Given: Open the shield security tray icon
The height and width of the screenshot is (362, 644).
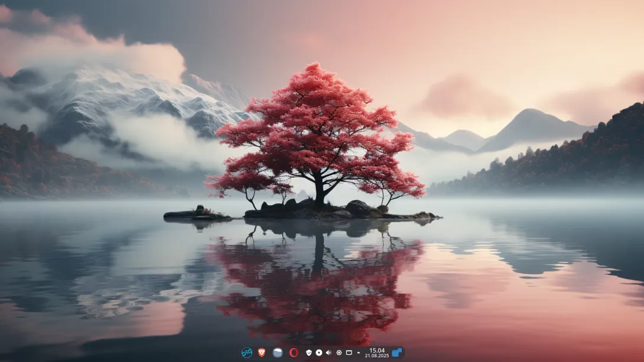Looking at the screenshot, I should (309, 353).
